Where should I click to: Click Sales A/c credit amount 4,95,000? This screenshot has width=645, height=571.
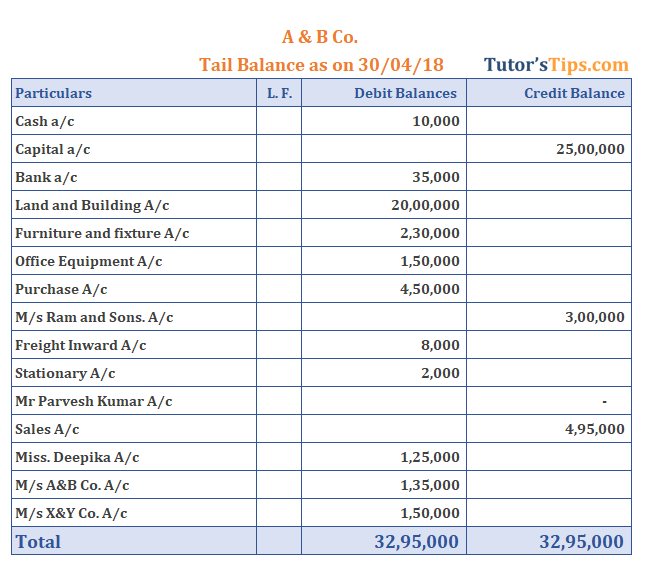(595, 429)
